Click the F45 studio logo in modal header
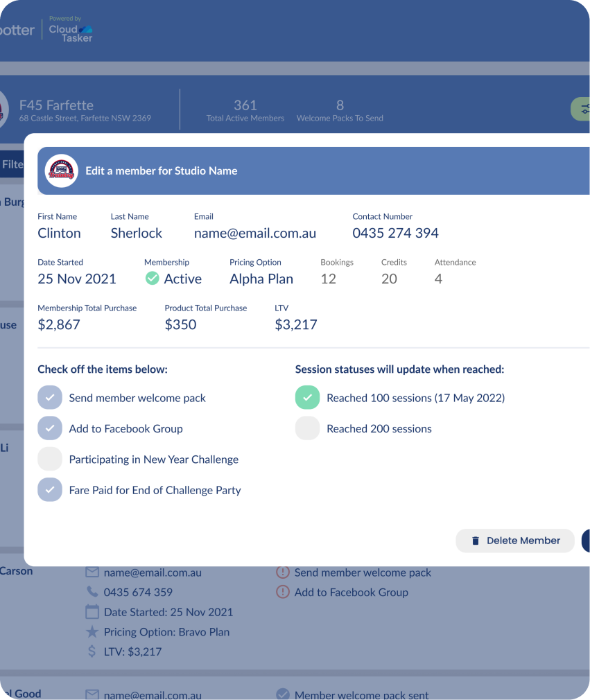 [x=62, y=170]
